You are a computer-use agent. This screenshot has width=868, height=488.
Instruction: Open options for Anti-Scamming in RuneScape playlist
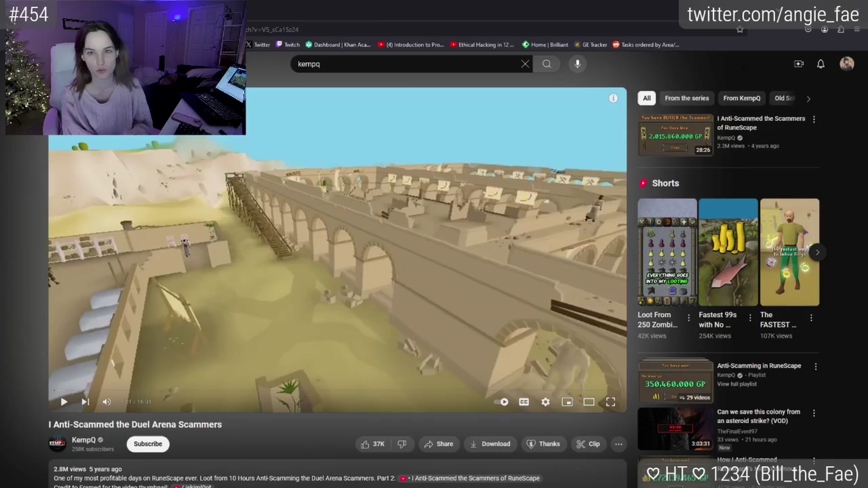(816, 366)
